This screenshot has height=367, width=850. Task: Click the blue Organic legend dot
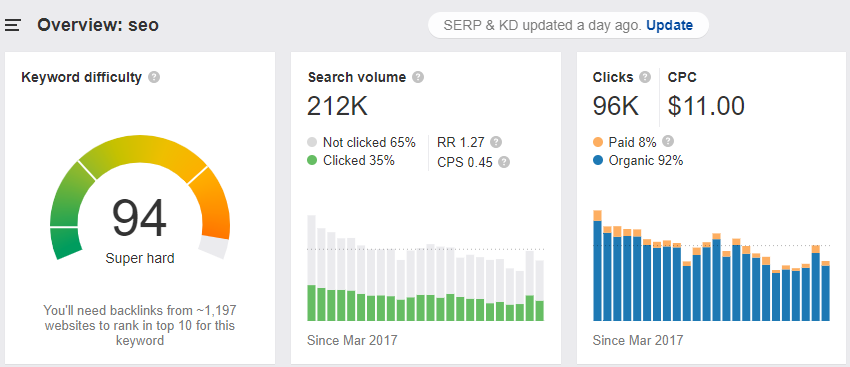click(x=598, y=161)
